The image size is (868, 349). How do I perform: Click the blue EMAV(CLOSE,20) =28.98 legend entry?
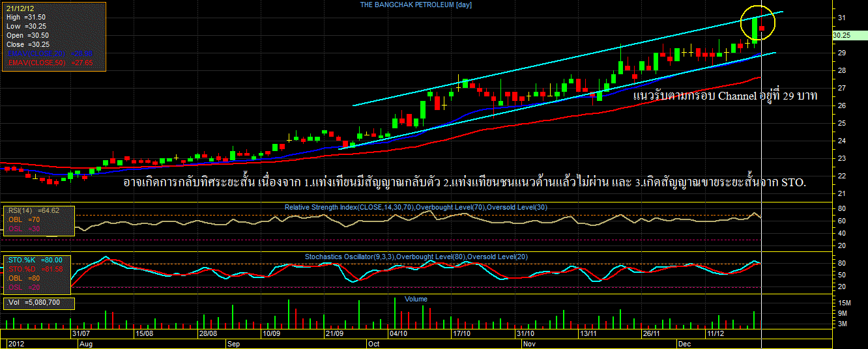click(51, 53)
